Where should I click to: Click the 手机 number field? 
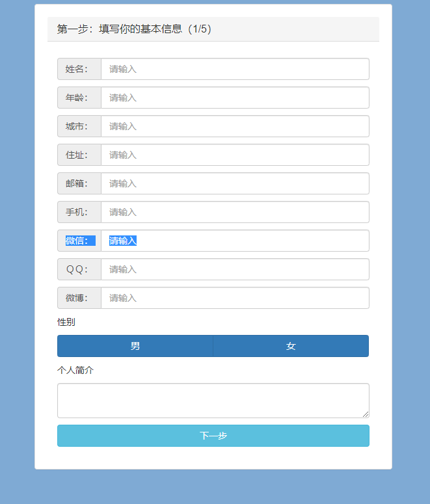[235, 212]
